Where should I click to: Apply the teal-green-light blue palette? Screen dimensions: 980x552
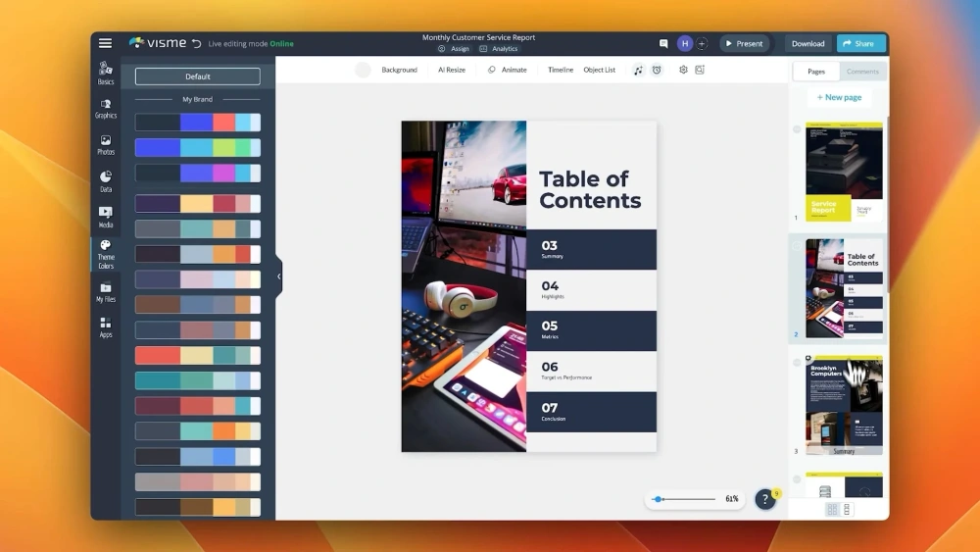tap(198, 380)
